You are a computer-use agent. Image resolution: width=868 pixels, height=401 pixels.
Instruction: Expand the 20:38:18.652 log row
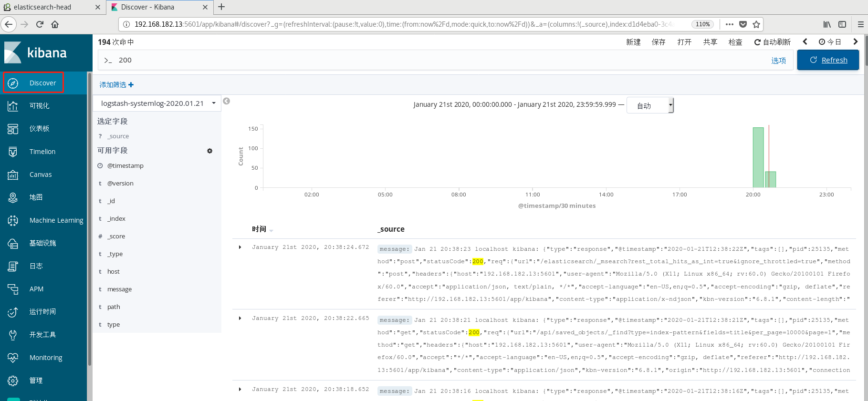coord(240,389)
